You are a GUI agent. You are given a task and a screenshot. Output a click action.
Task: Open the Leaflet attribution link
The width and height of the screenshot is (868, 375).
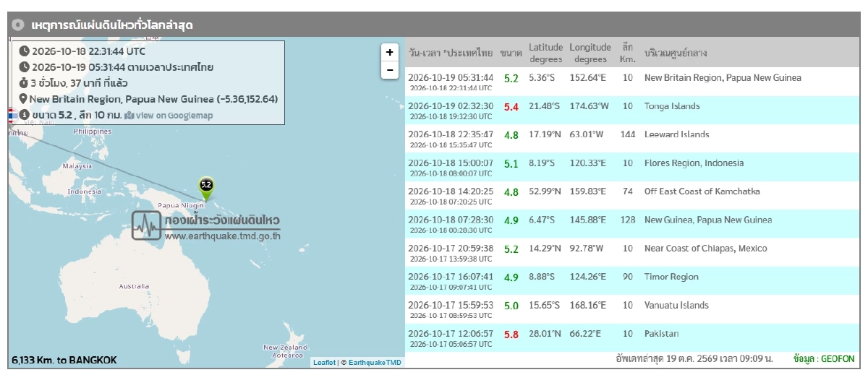323,363
